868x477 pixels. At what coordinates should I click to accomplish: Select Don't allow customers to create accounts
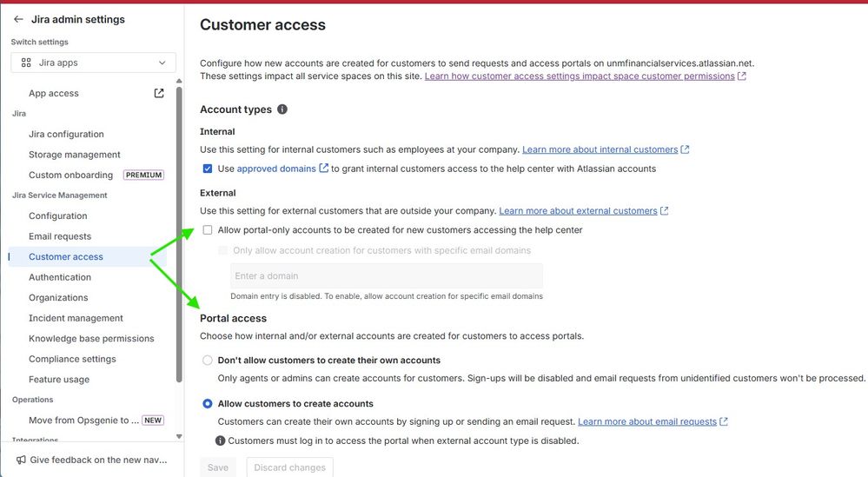click(x=207, y=360)
